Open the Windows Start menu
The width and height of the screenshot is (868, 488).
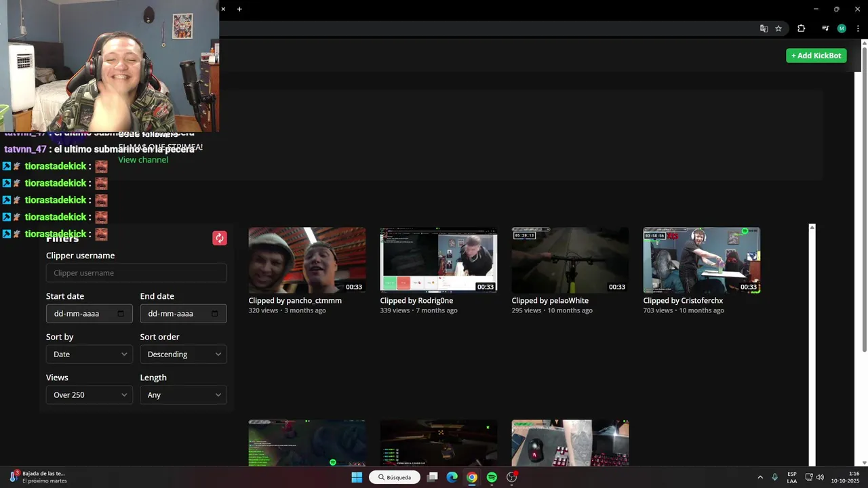coord(357,477)
